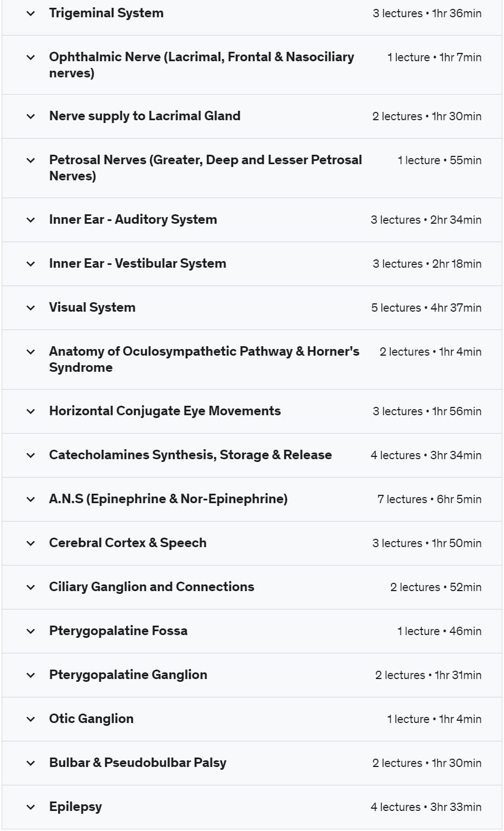The width and height of the screenshot is (504, 831).
Task: Select Catecholamines Synthesis, Storage & Release title
Action: click(x=190, y=455)
